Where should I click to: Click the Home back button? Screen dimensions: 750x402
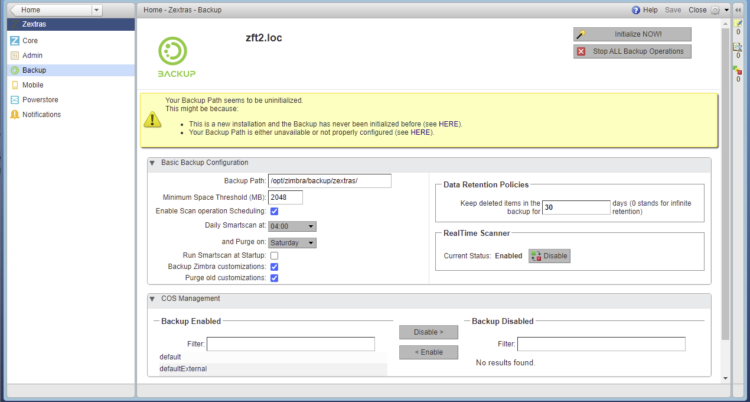[x=50, y=10]
